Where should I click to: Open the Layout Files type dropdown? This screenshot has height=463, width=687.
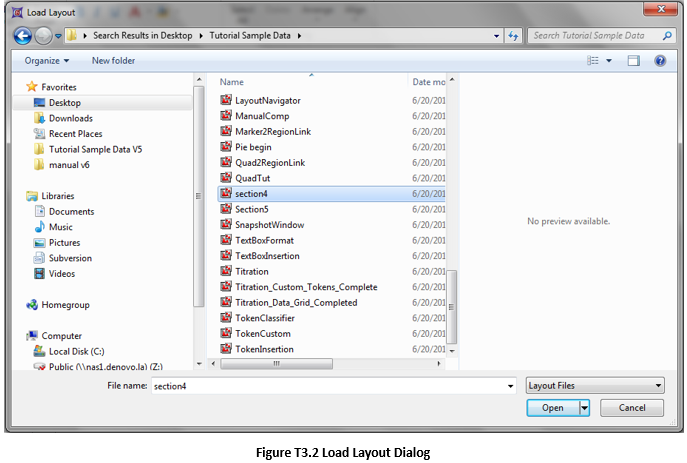(595, 385)
